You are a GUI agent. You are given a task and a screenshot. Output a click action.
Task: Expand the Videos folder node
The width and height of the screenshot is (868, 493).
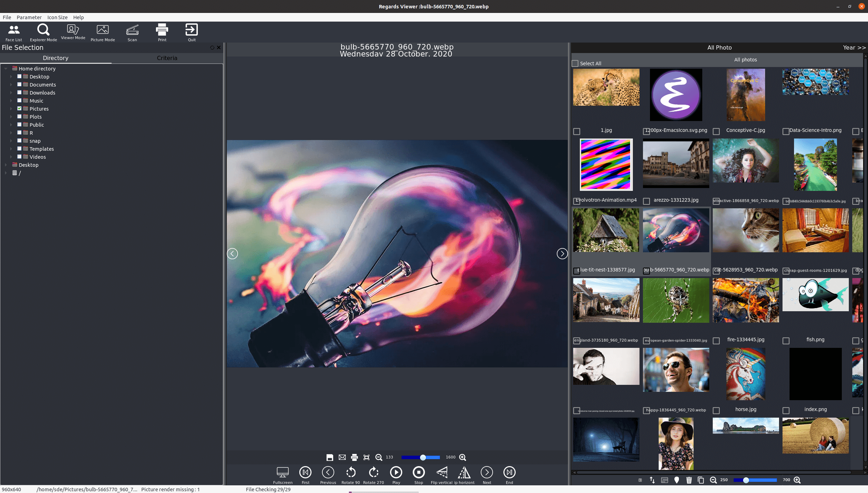11,157
